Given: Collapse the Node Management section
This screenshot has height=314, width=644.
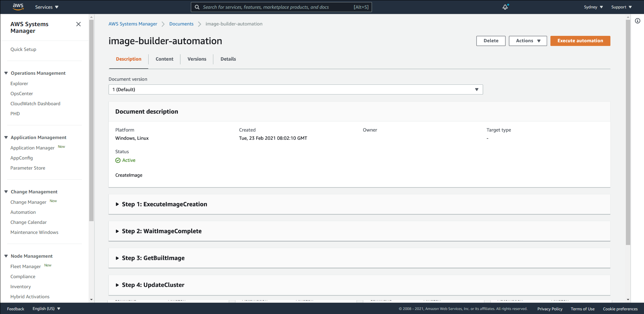Looking at the screenshot, I should 6,256.
